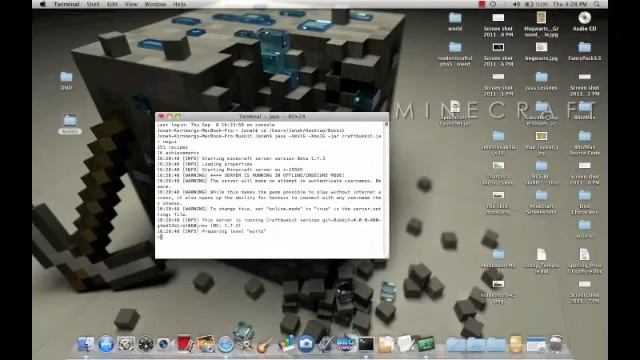Open the Help menu
Image resolution: width=640 pixels, height=360 pixels.
(179, 4)
